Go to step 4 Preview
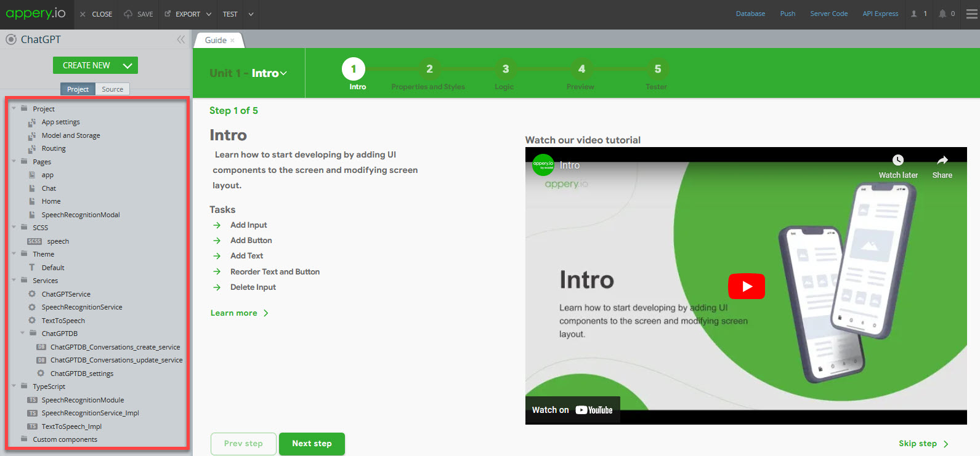Image resolution: width=980 pixels, height=456 pixels. click(x=581, y=69)
